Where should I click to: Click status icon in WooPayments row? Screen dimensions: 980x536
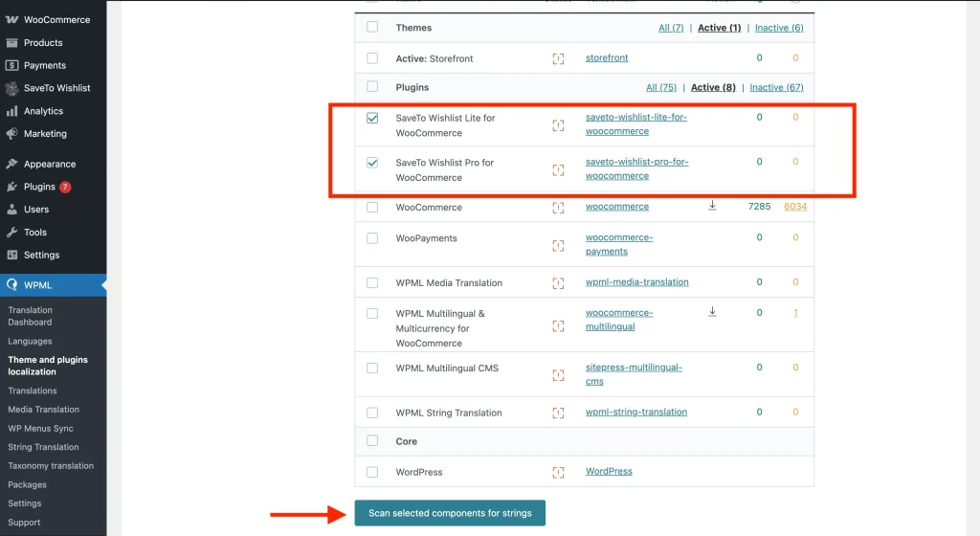pos(558,246)
